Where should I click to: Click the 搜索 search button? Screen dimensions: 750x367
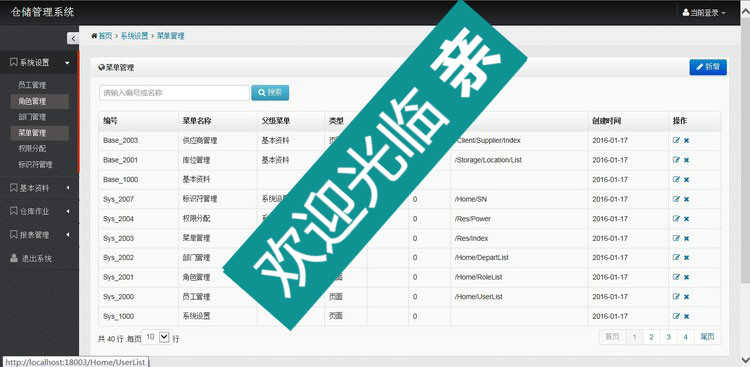pos(270,93)
